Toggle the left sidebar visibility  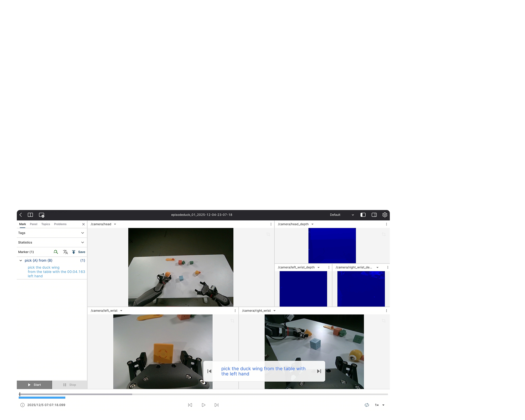(x=363, y=215)
